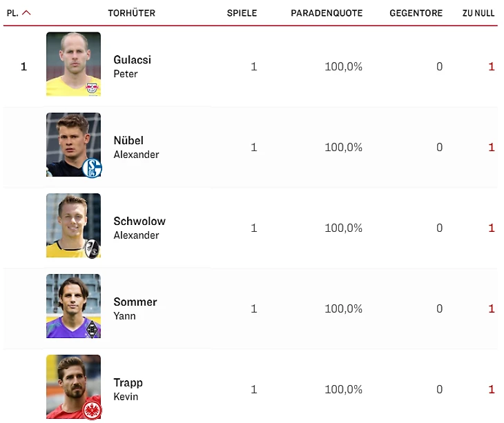Select the Torhüter column header
Image resolution: width=504 pixels, height=423 pixels.
[x=131, y=13]
